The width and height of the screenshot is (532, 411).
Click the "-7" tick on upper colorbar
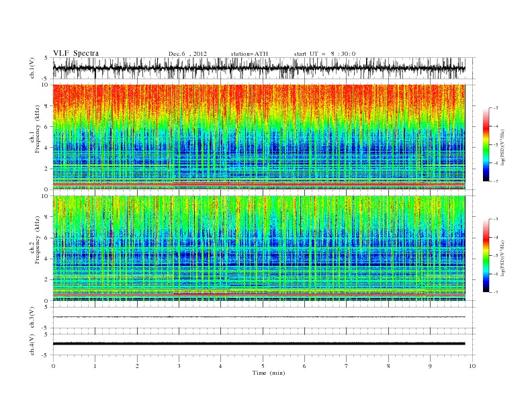tap(495, 181)
